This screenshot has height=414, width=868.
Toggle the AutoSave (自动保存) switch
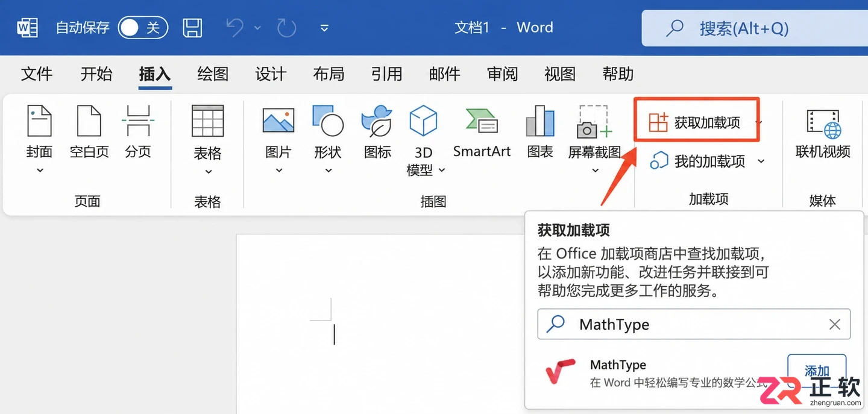click(143, 27)
